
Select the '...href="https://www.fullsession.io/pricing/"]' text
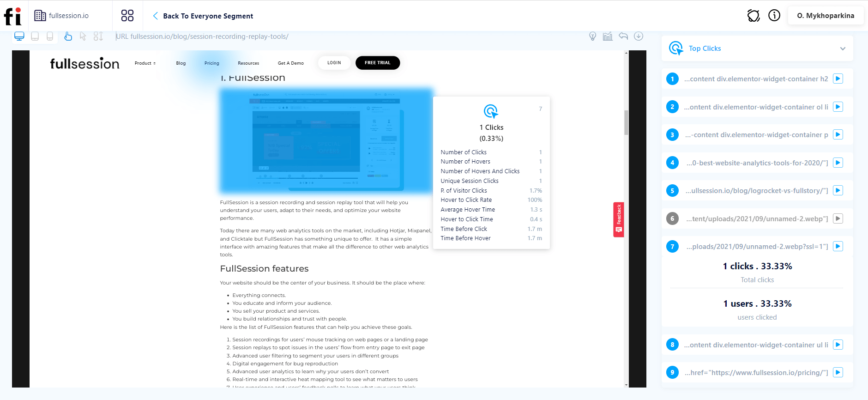click(x=756, y=373)
